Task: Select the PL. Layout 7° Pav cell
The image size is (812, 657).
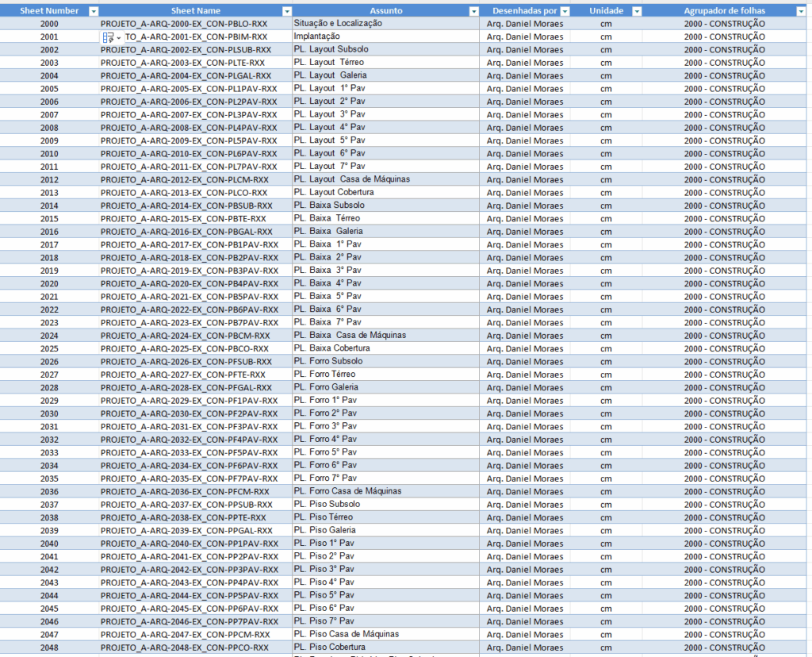Action: coord(386,167)
